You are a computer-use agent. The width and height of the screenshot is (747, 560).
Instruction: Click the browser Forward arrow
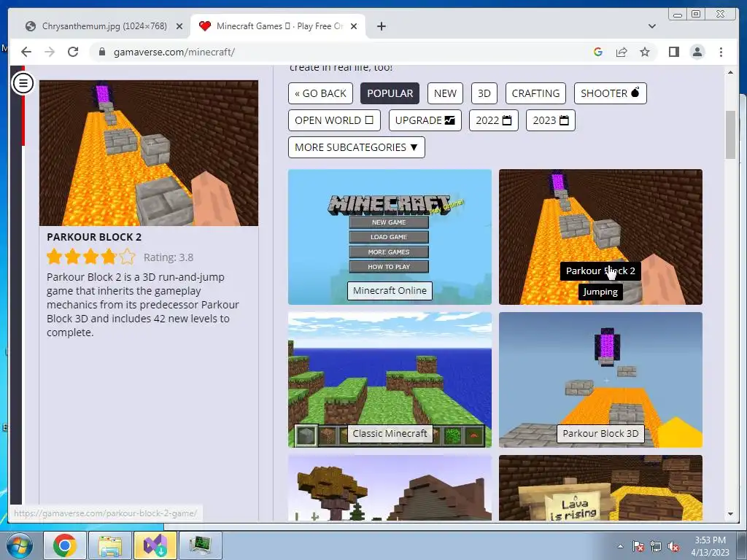[x=50, y=52]
